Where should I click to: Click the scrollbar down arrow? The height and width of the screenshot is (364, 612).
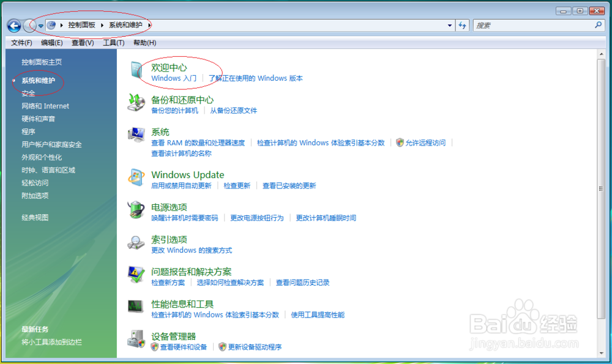[x=601, y=353]
